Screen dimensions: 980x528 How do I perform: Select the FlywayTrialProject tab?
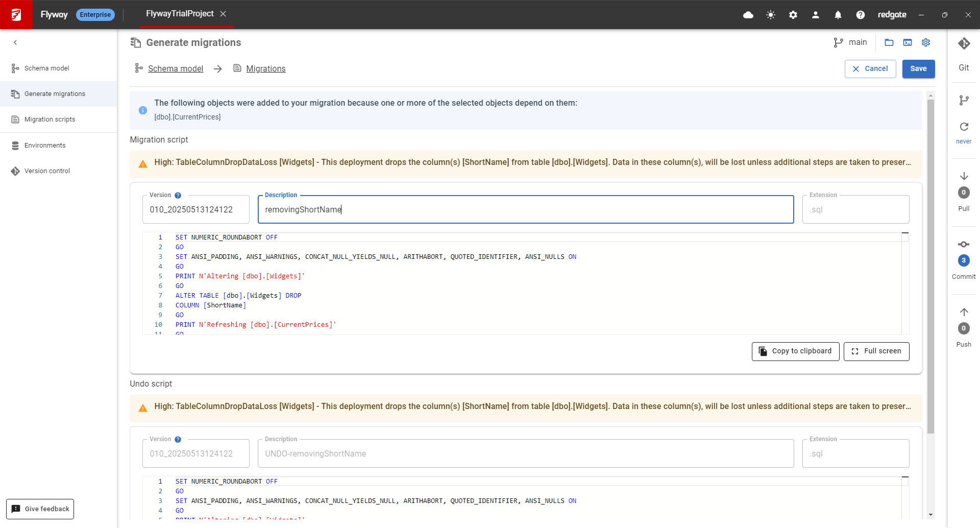click(180, 14)
